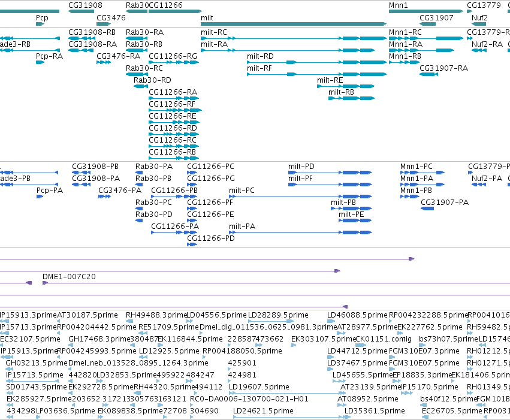The width and height of the screenshot is (510, 420).
Task: Click protein label CG11266-PG
Action: click(x=211, y=179)
